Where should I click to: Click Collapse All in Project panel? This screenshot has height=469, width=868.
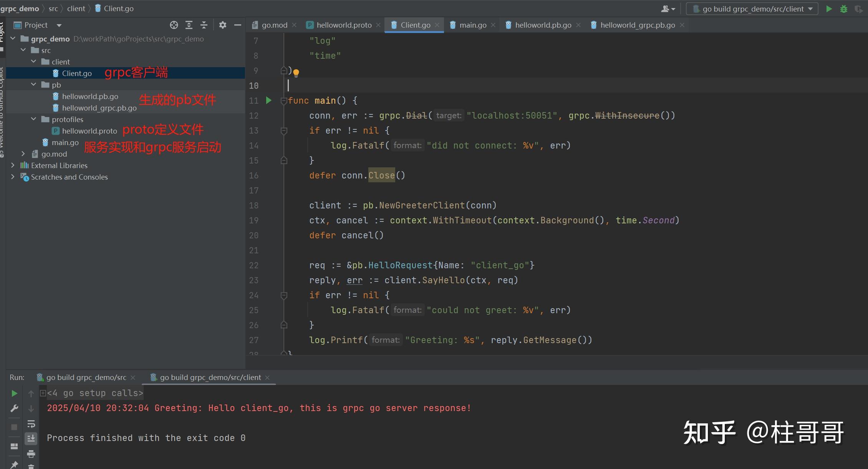[x=204, y=25]
